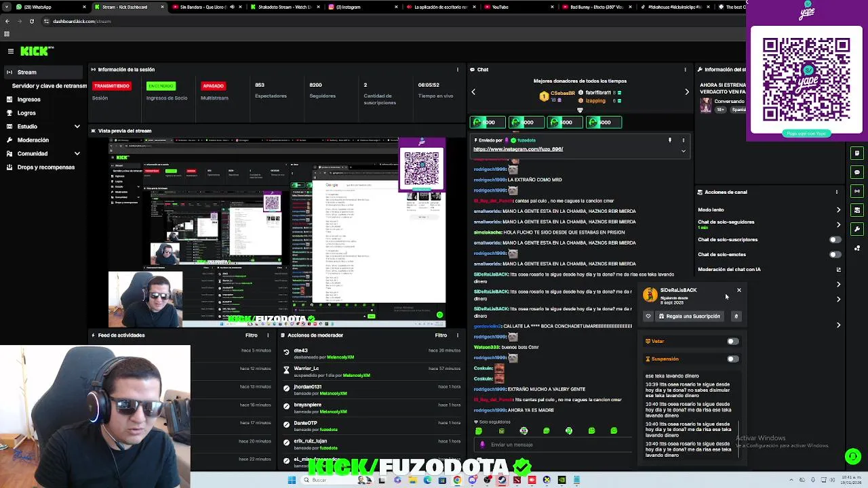Expand the Estudio sidebar section
This screenshot has width=868, height=488.
(x=77, y=127)
